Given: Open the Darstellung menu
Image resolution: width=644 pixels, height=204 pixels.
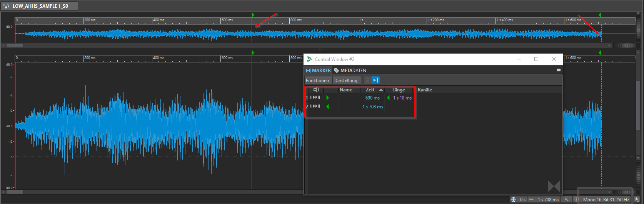Looking at the screenshot, I should [x=346, y=81].
